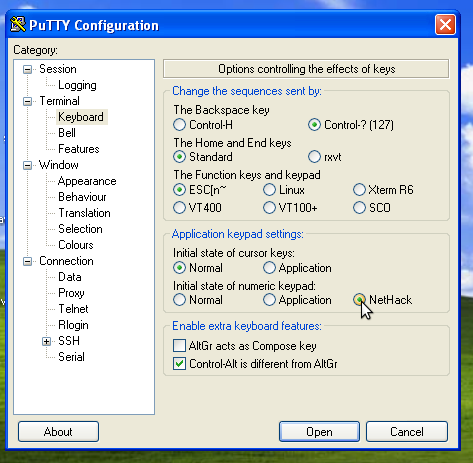Open the Translation category
The image size is (473, 463).
pyautogui.click(x=84, y=213)
